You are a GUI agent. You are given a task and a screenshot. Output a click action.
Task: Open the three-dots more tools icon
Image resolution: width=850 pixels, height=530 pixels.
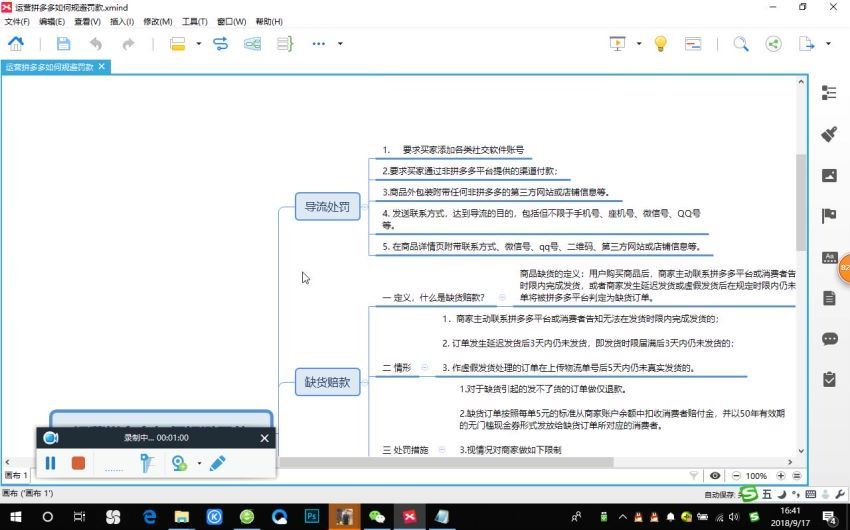(319, 43)
